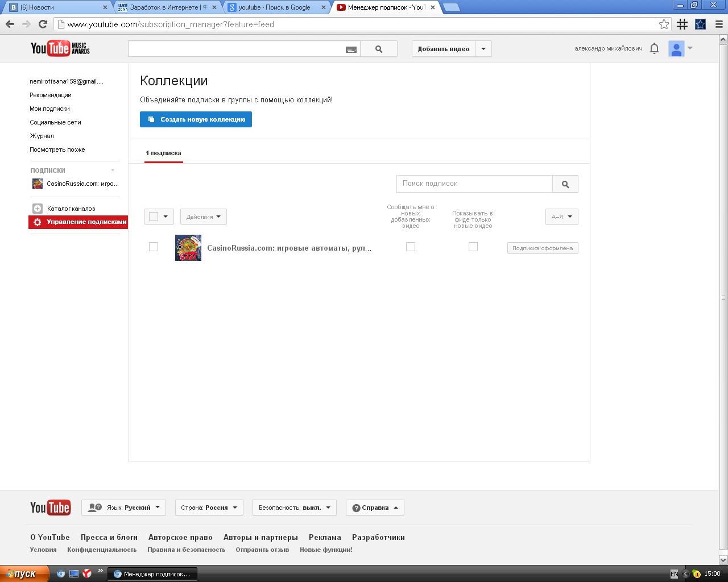This screenshot has width=728, height=582.
Task: Expand the arrow next to Добавить видео
Action: tap(483, 49)
